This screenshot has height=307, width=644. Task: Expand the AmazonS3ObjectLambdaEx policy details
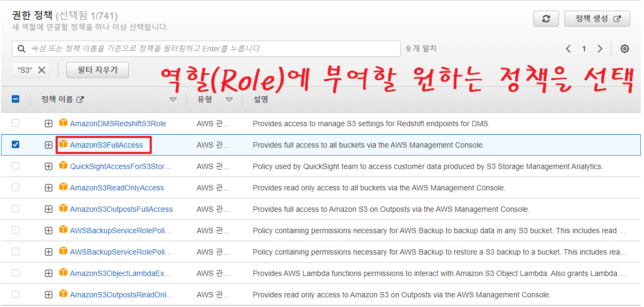tap(49, 273)
